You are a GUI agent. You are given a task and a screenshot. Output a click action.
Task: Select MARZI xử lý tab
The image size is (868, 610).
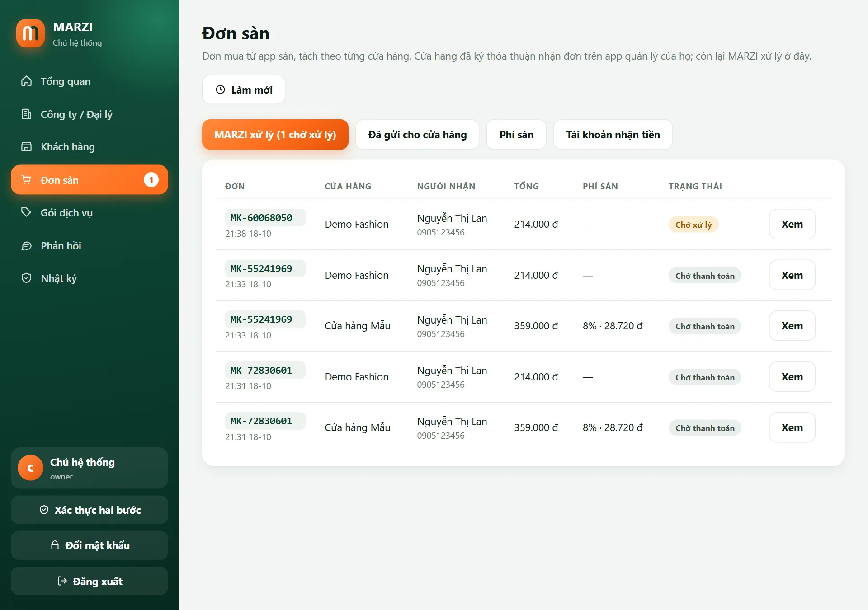275,135
